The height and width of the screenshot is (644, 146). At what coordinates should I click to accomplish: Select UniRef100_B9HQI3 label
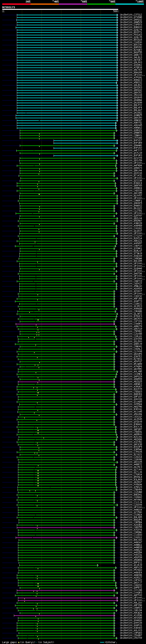click(x=131, y=80)
